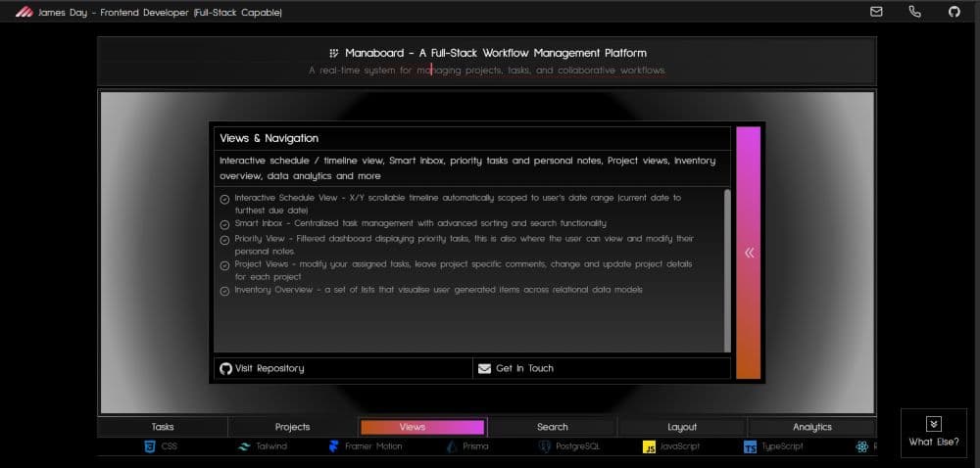Switch to the Projects tab
The height and width of the screenshot is (468, 980).
292,427
